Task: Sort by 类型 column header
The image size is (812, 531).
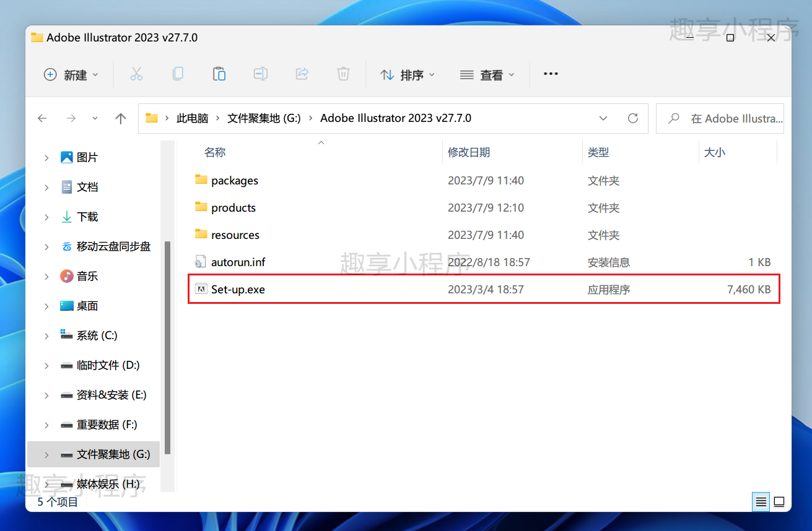Action: click(x=598, y=152)
